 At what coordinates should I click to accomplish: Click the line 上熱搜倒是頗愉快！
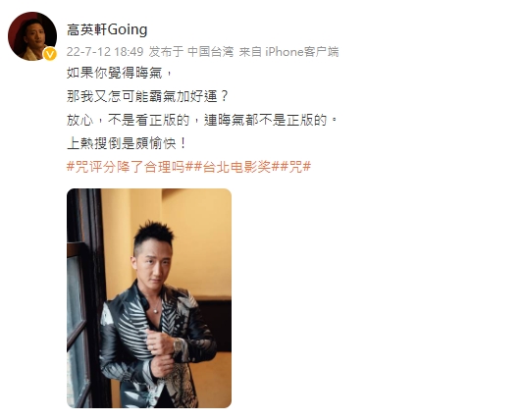(127, 143)
